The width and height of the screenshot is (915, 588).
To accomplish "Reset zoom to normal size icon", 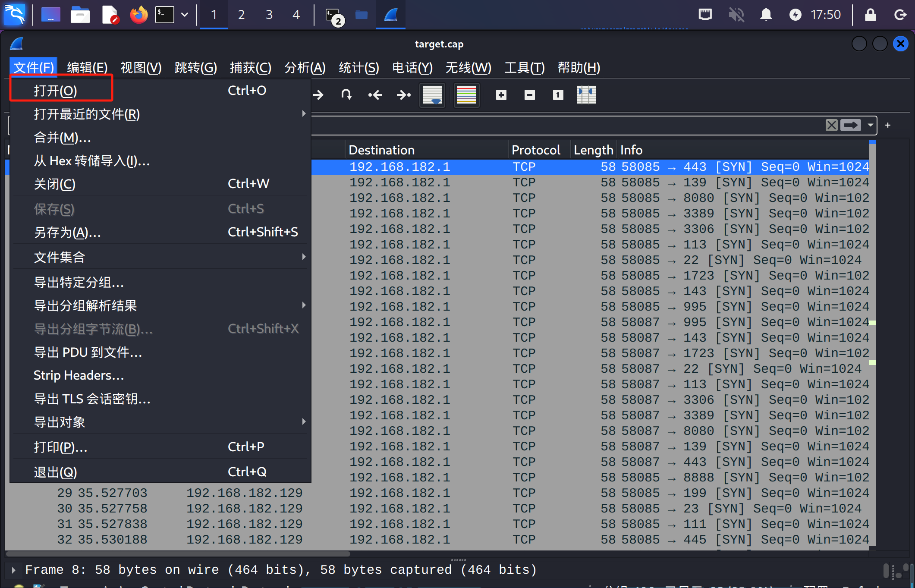I will tap(558, 95).
